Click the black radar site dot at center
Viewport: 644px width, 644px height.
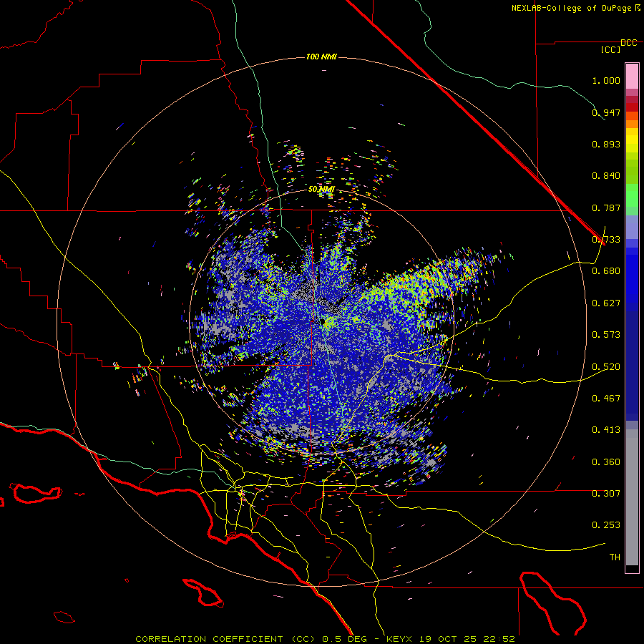(x=323, y=321)
